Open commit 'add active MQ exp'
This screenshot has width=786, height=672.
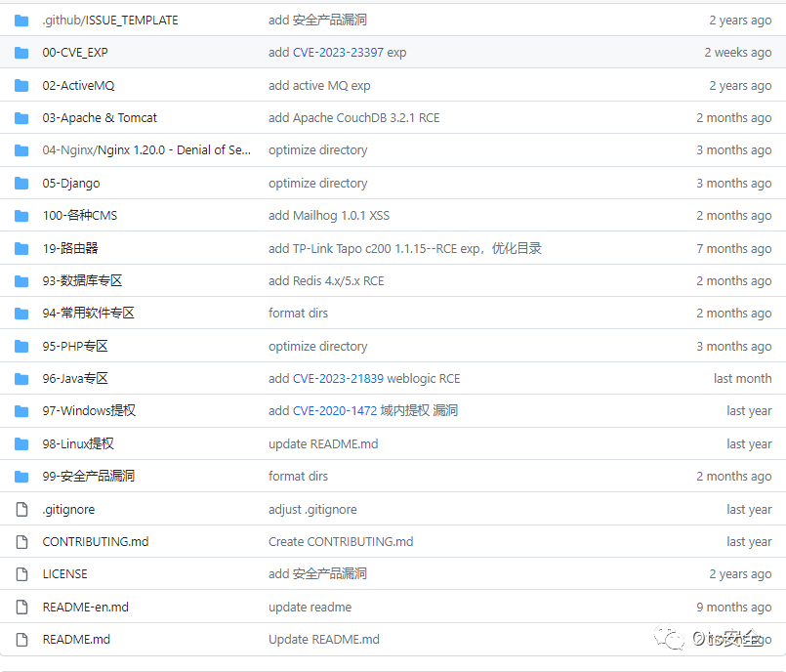coord(319,85)
